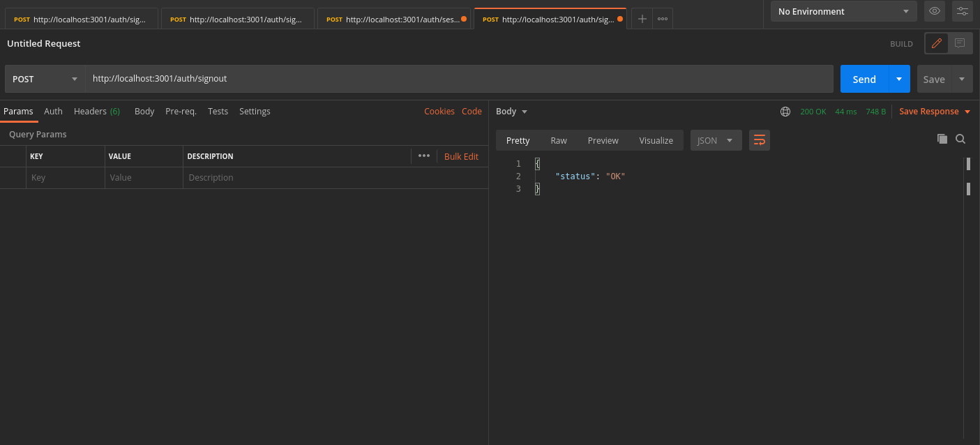The width and height of the screenshot is (980, 445).
Task: Open the environment quick look eye icon
Action: (934, 11)
